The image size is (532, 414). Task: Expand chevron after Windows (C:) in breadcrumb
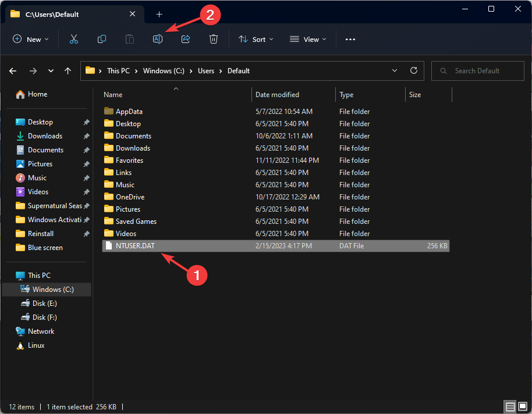pyautogui.click(x=191, y=71)
